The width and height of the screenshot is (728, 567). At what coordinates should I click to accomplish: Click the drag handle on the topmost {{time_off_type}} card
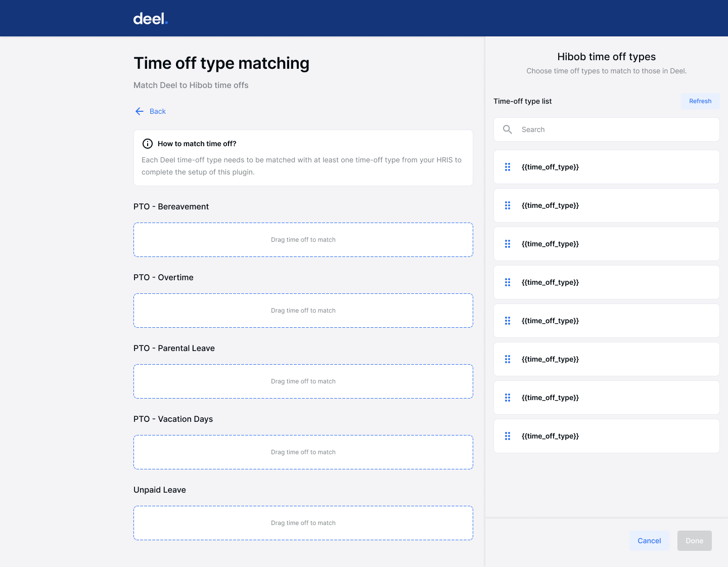click(508, 167)
